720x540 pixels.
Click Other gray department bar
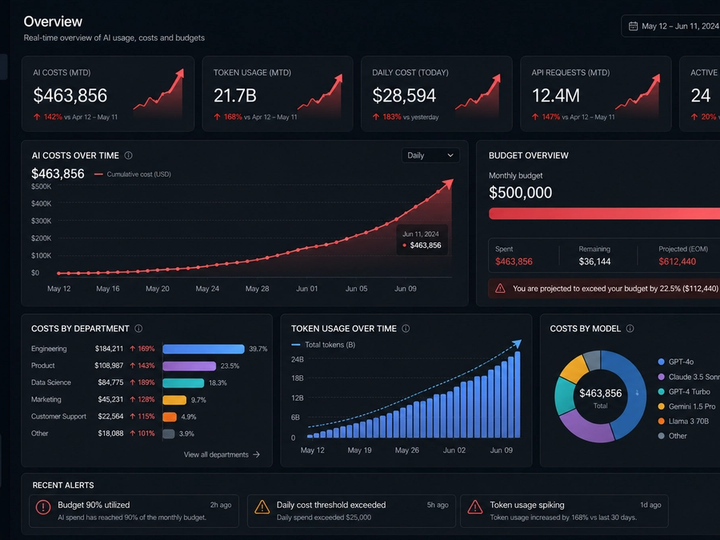pos(169,434)
